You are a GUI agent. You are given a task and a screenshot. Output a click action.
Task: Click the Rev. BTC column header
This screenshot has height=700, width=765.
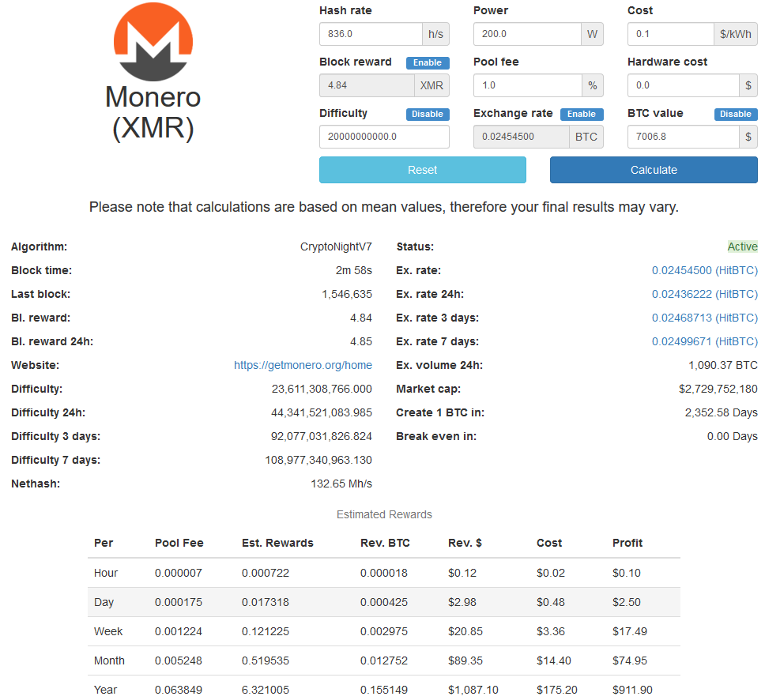click(x=385, y=543)
